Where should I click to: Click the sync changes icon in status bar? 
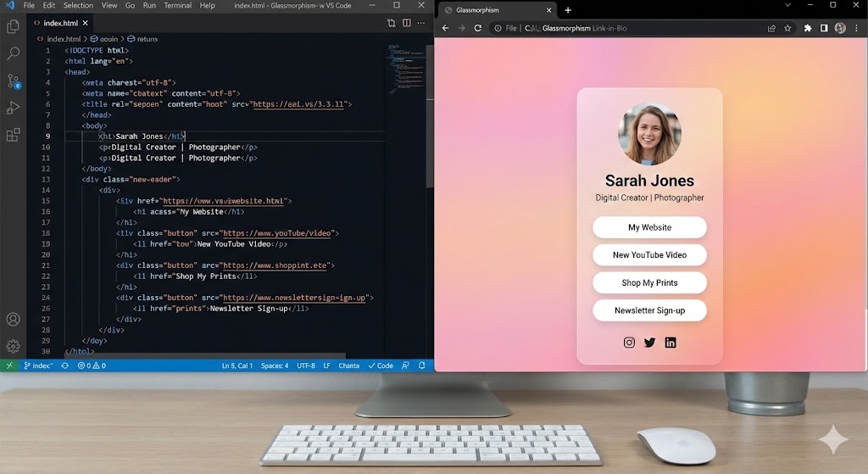click(x=64, y=365)
